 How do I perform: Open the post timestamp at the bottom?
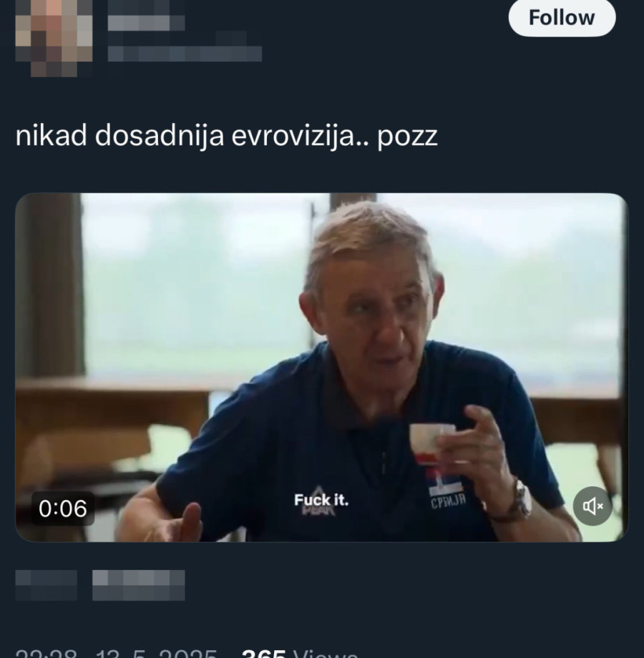click(116, 653)
